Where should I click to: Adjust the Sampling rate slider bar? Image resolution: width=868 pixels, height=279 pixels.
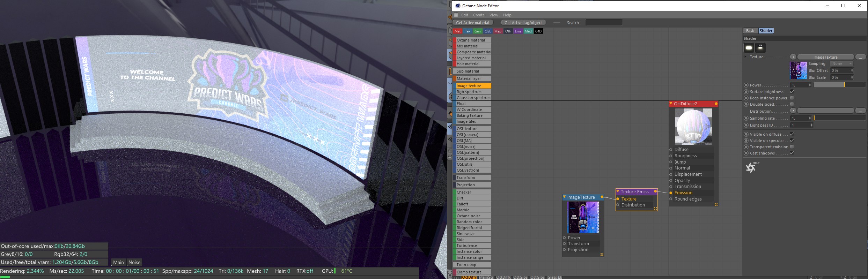pos(839,118)
